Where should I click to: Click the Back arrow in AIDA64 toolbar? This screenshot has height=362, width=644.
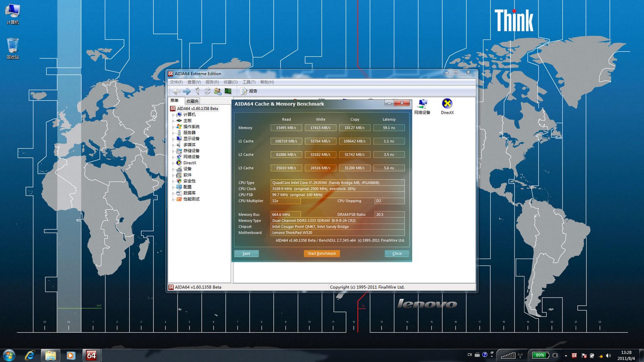[176, 91]
